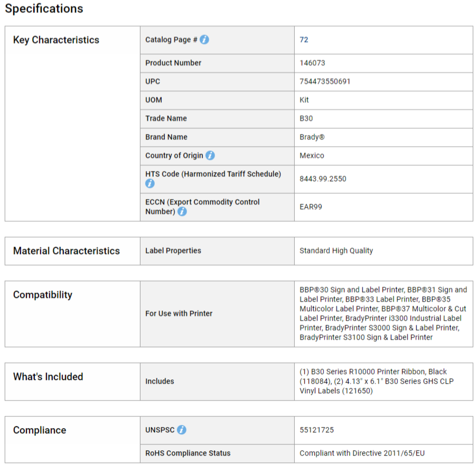
Task: Click the Compliance section heading
Action: click(x=40, y=430)
